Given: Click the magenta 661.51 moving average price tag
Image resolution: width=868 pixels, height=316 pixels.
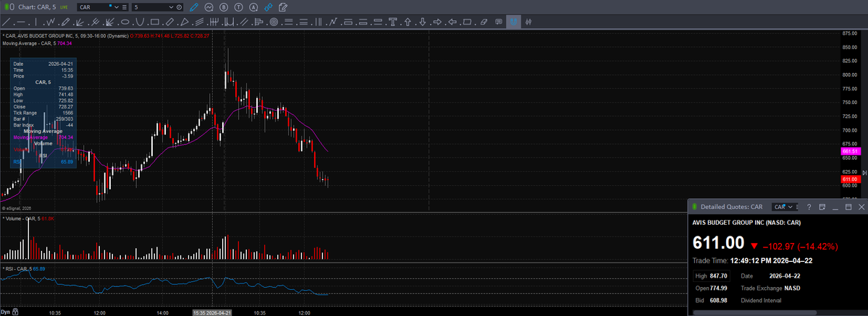Looking at the screenshot, I should [849, 151].
